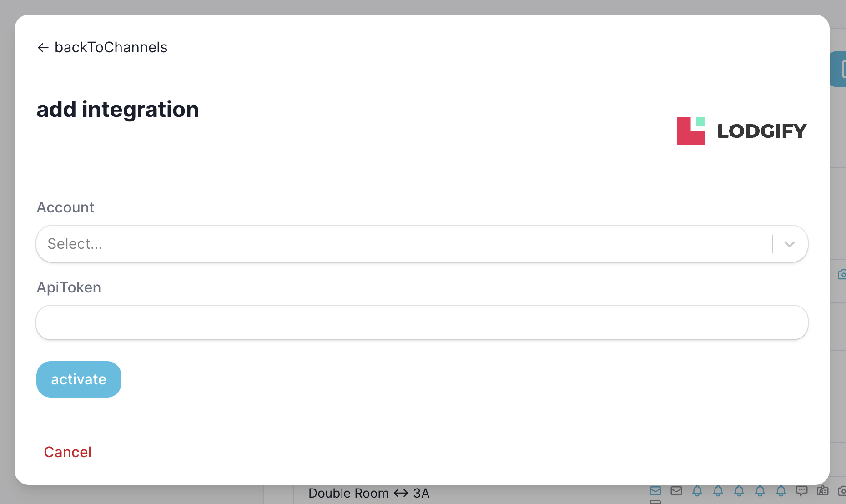Click the back arrow icon

[x=43, y=47]
